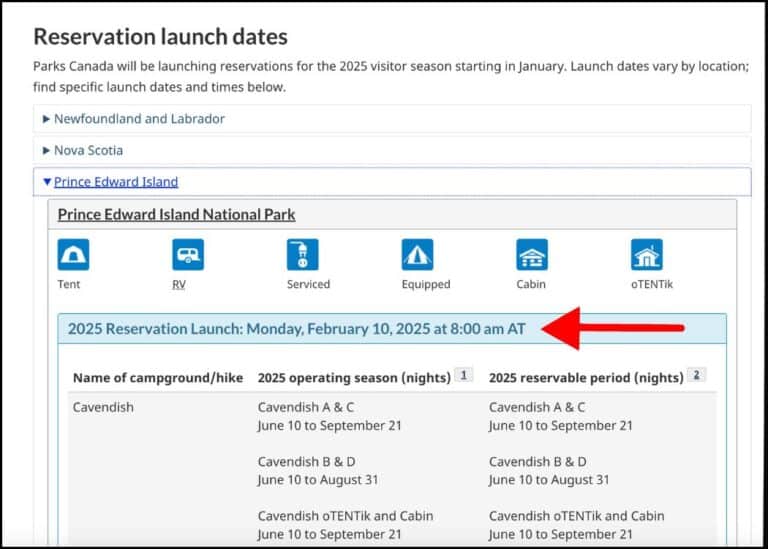Click 'Cavendish A & C' in operating season column

306,407
